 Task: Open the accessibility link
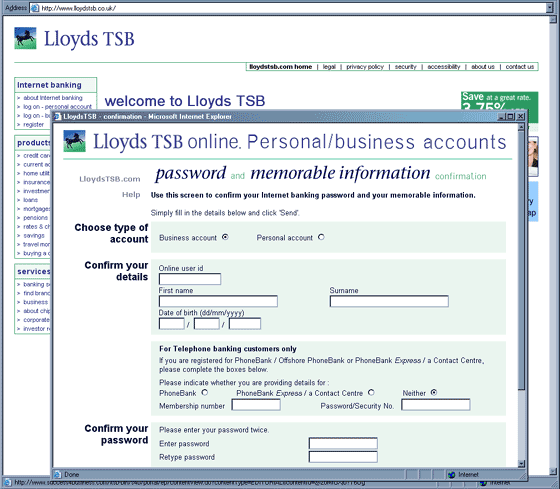pyautogui.click(x=444, y=67)
